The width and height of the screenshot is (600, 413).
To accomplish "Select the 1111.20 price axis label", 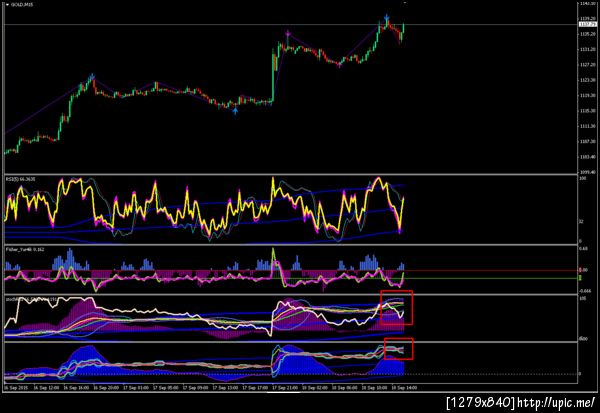I will pyautogui.click(x=587, y=126).
